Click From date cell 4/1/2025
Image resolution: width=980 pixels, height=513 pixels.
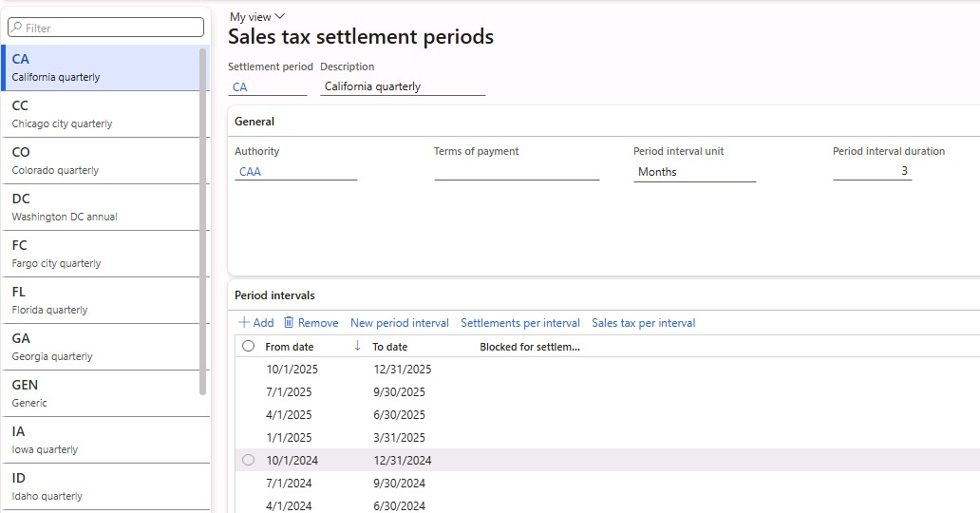tap(289, 415)
